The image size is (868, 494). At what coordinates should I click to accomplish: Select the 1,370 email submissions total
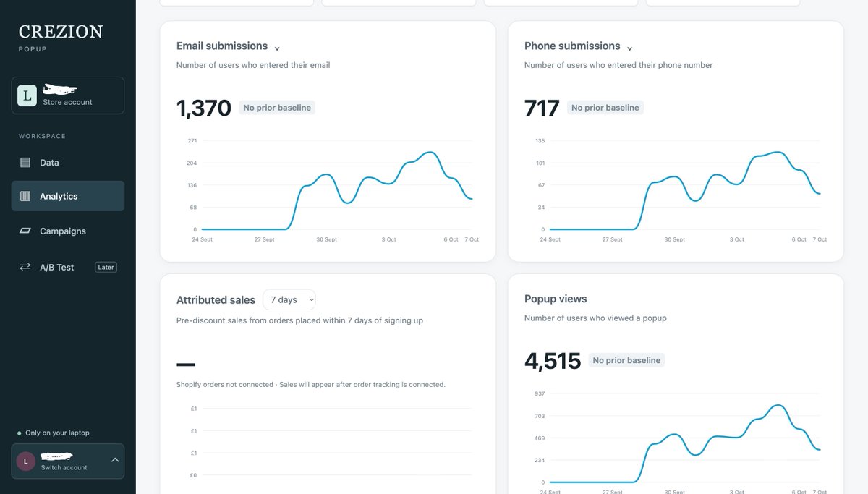204,108
